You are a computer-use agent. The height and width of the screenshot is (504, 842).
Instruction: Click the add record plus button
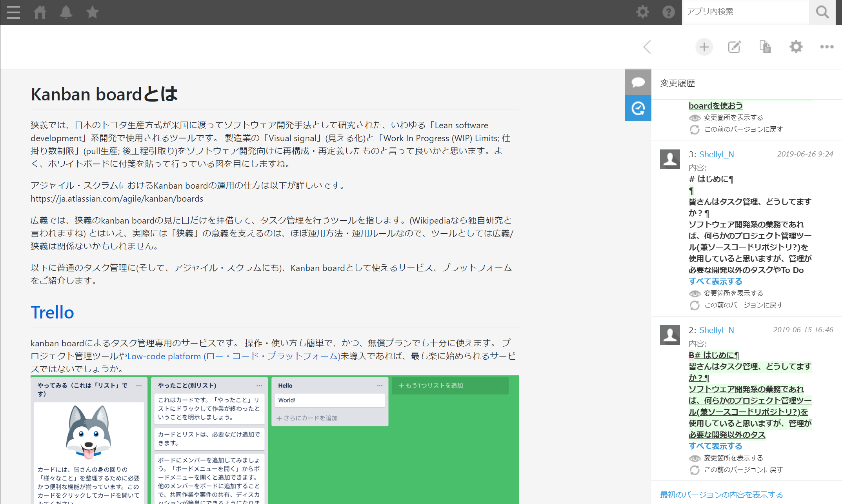[704, 47]
